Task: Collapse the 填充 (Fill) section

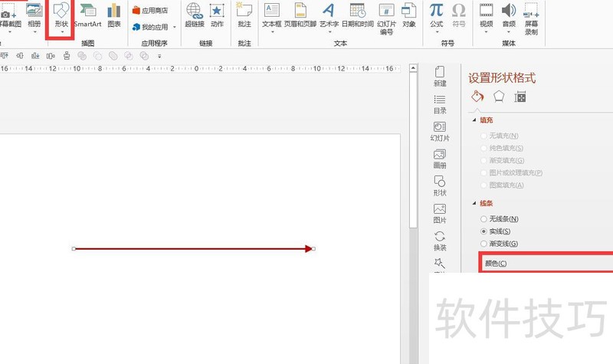Action: [473, 120]
